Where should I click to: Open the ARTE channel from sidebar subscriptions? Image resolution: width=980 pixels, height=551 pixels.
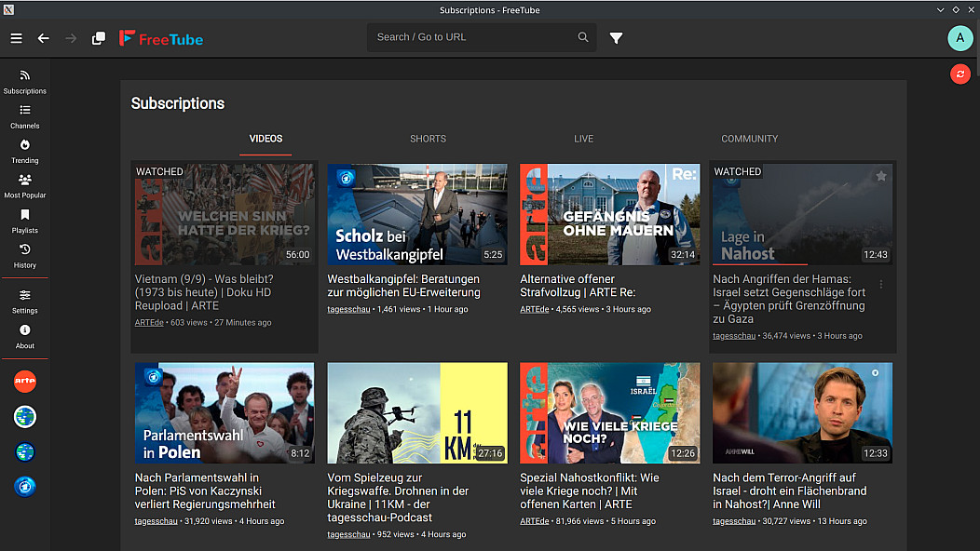(x=25, y=382)
